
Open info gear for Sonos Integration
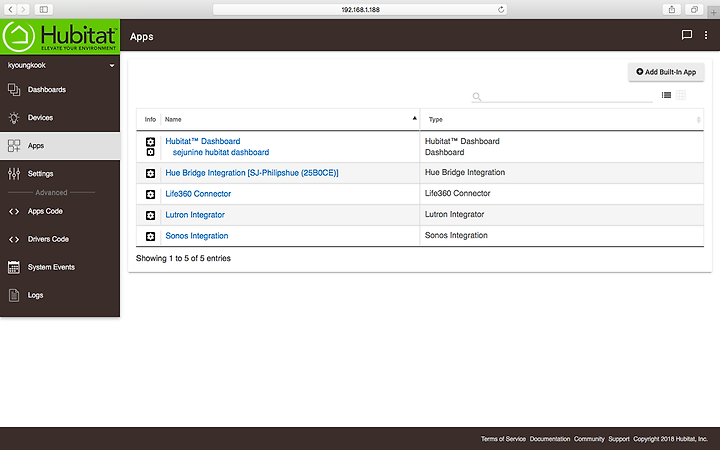[150, 236]
